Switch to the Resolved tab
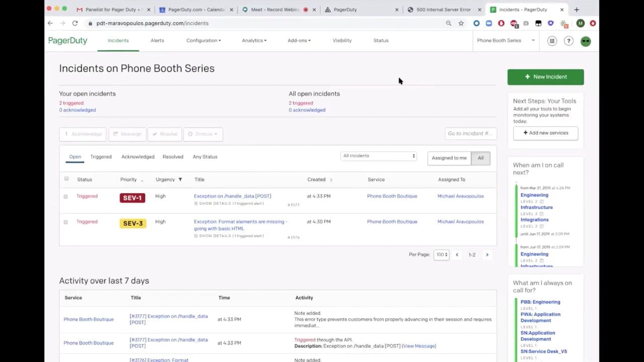Screen dimensions: 644x362 pyautogui.click(x=173, y=157)
